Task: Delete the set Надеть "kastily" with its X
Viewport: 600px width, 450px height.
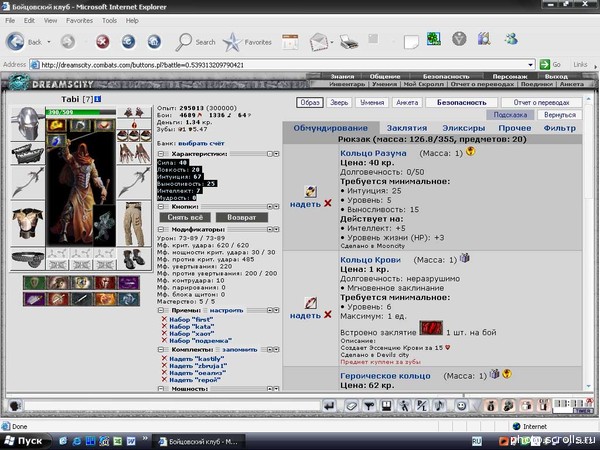Action: coord(164,359)
